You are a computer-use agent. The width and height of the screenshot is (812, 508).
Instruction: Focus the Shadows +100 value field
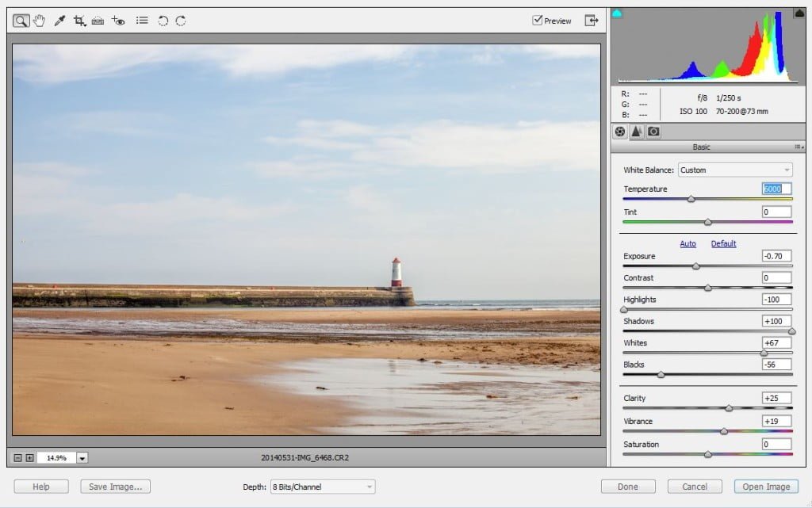(777, 321)
